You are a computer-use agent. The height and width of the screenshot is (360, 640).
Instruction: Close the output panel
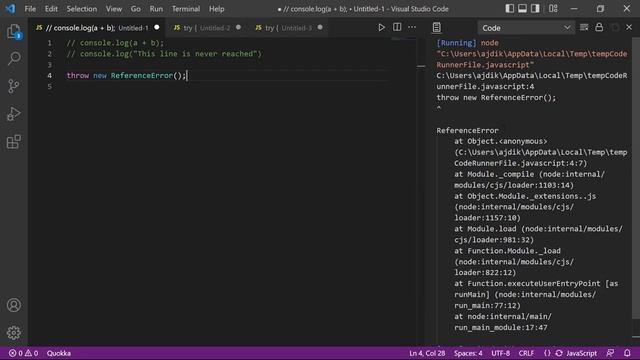pos(629,27)
